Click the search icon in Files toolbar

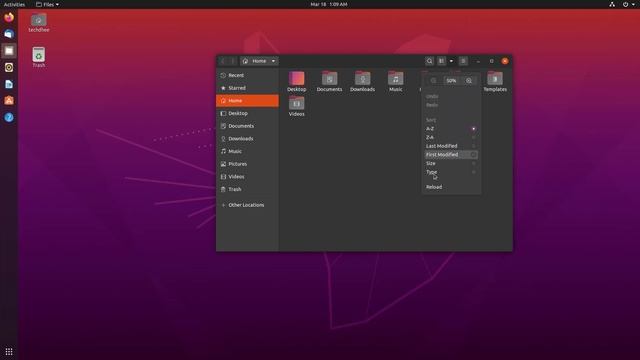tap(429, 61)
